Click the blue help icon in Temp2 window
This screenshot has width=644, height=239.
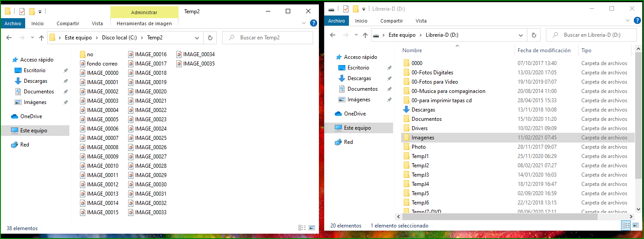click(x=314, y=23)
